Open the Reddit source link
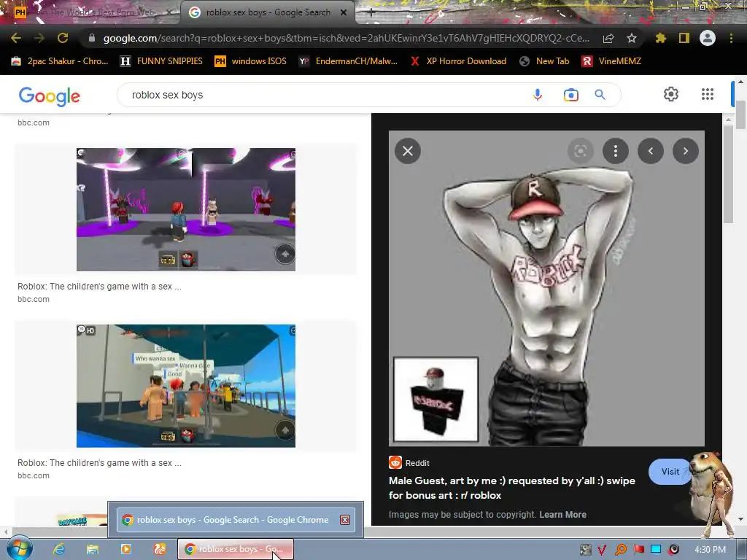Image resolution: width=747 pixels, height=560 pixels. (x=409, y=462)
